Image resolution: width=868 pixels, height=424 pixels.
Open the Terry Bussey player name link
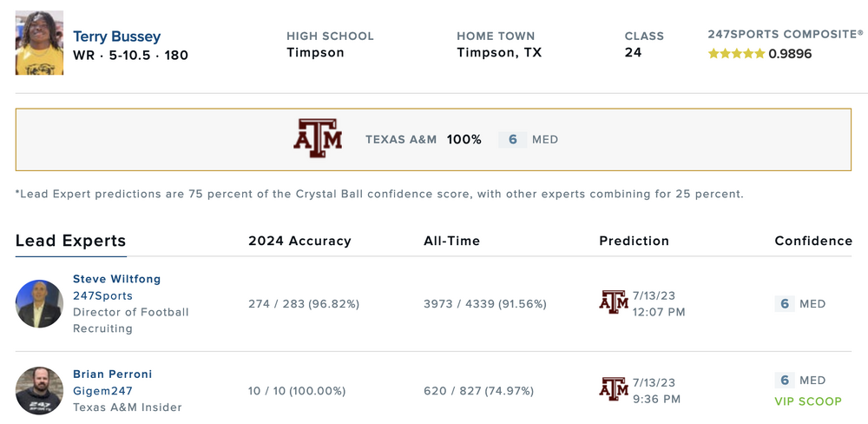pos(116,36)
